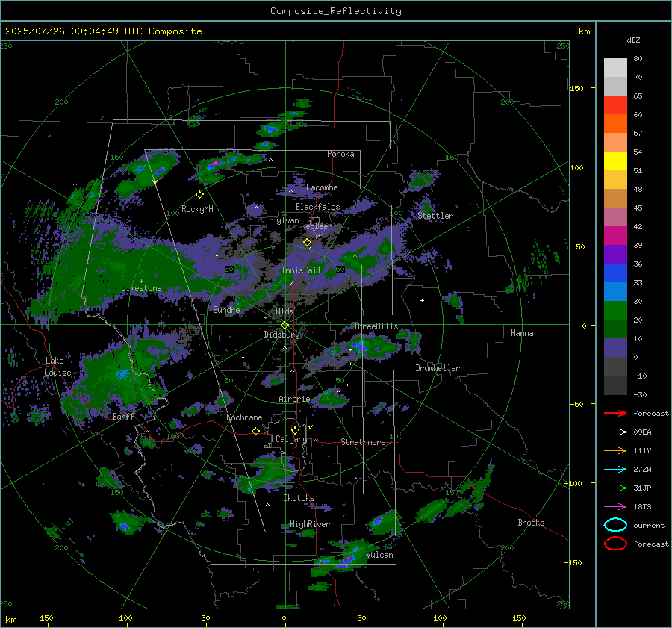Click the Innisfail city label
Screen dimensions: 672x628
point(301,270)
